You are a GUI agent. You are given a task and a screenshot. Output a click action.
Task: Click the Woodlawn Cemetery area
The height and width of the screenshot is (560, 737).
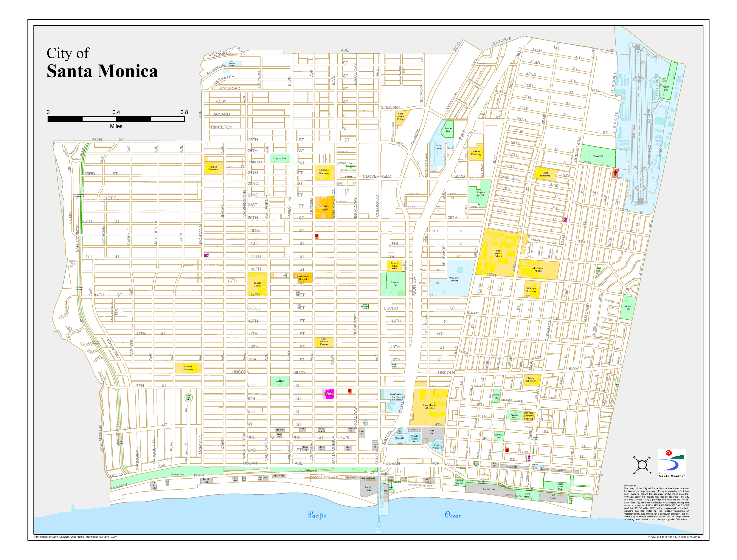tap(454, 279)
